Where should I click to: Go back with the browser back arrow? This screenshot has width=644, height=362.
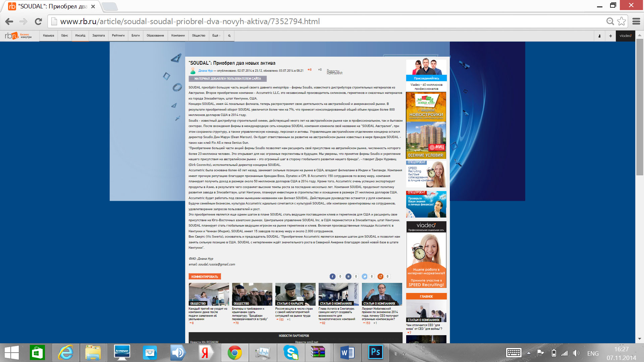tap(9, 21)
